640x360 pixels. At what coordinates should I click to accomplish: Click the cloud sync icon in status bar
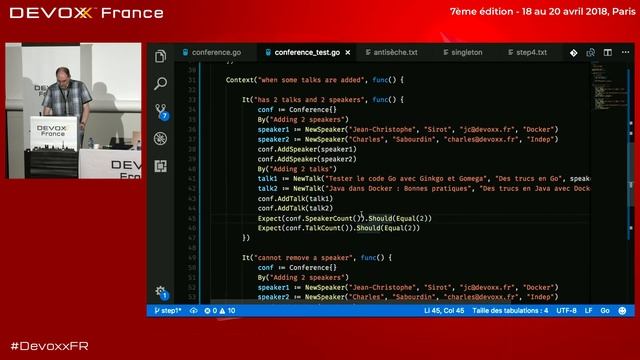193,311
